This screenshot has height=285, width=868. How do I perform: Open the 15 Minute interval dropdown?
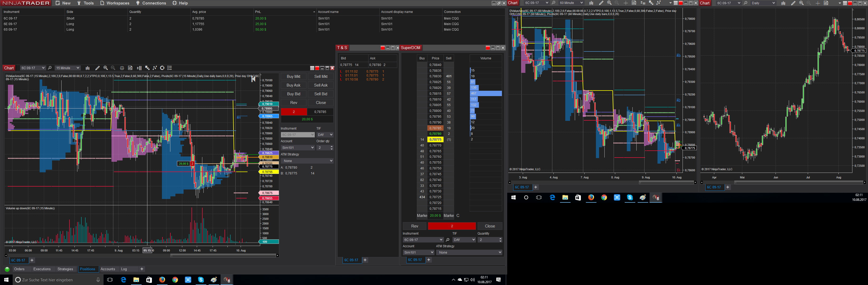point(68,68)
